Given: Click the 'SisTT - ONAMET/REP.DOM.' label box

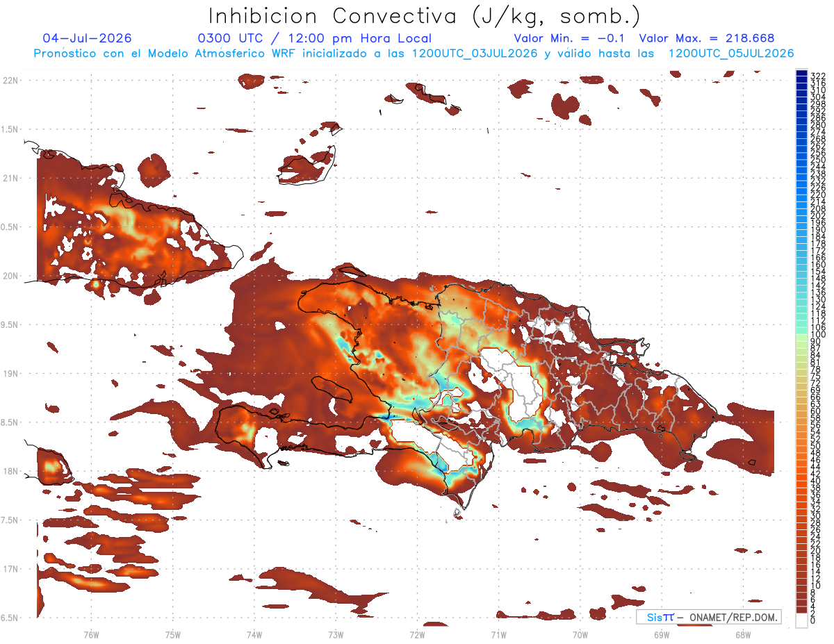Looking at the screenshot, I should [708, 617].
